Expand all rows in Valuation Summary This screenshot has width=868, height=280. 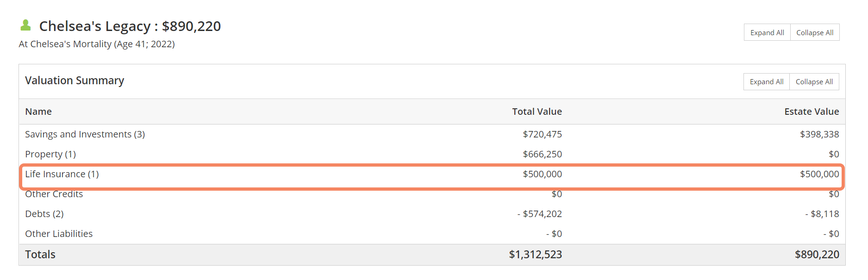pyautogui.click(x=767, y=81)
